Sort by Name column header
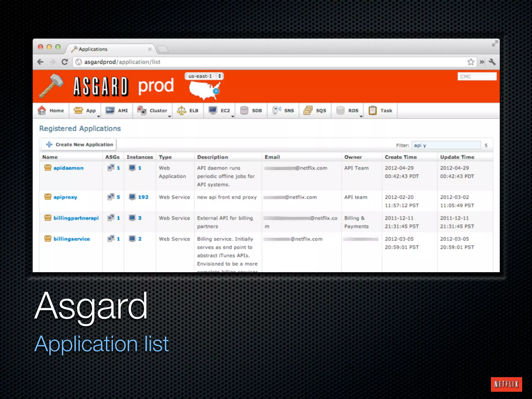 (50, 157)
